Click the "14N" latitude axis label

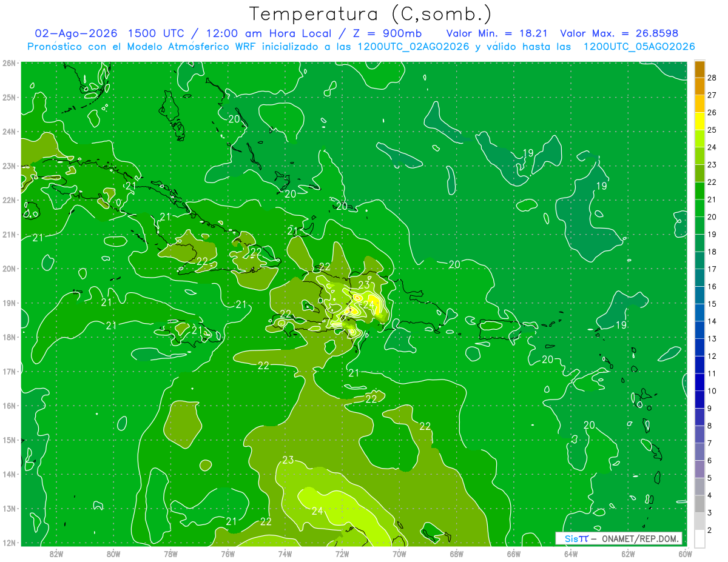[x=9, y=474]
